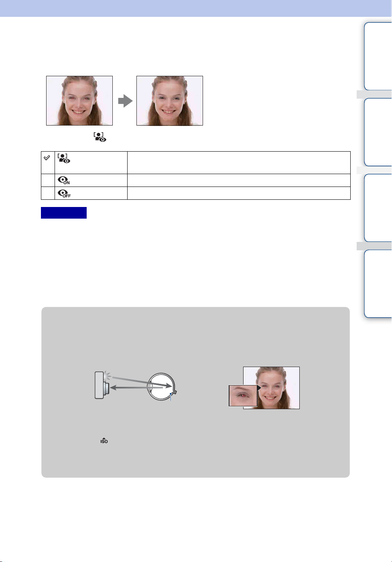Click the face-and-eye icon beneath the sample portraits
The width and height of the screenshot is (392, 562).
point(100,137)
